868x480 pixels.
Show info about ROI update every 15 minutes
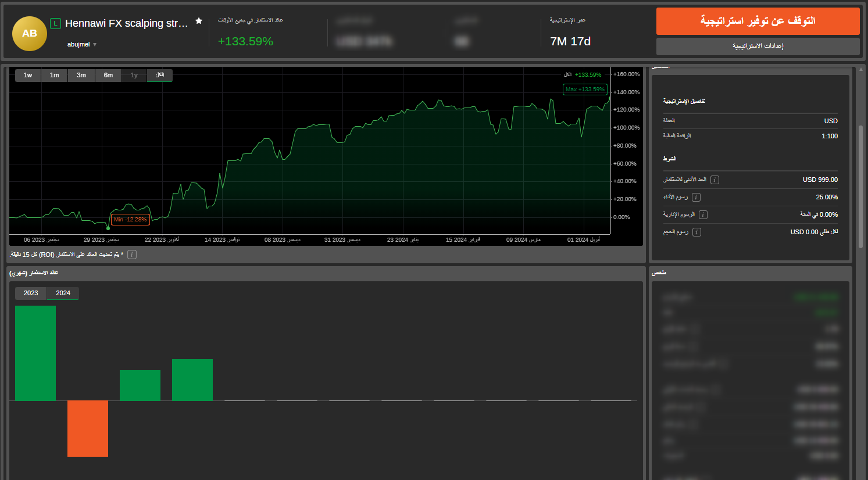[132, 255]
